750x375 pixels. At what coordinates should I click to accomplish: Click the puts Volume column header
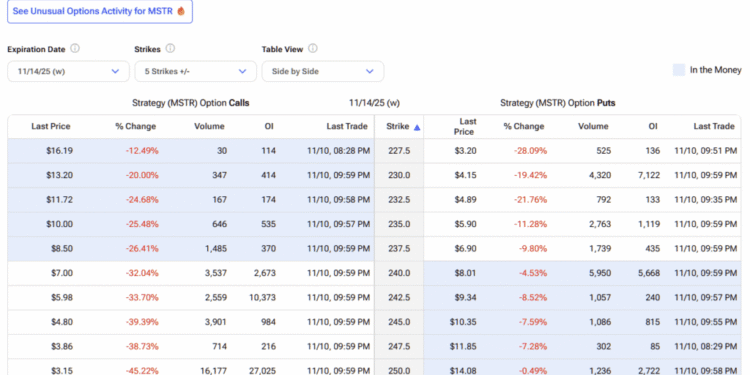593,126
